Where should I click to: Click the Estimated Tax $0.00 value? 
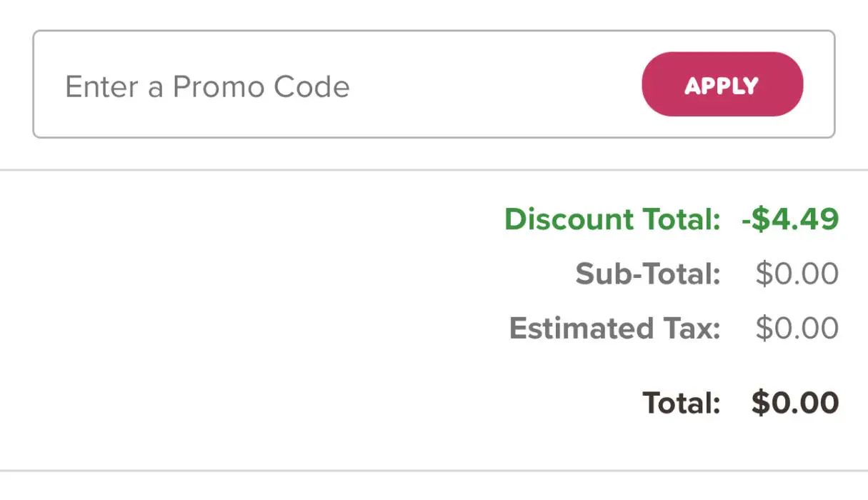click(x=797, y=329)
